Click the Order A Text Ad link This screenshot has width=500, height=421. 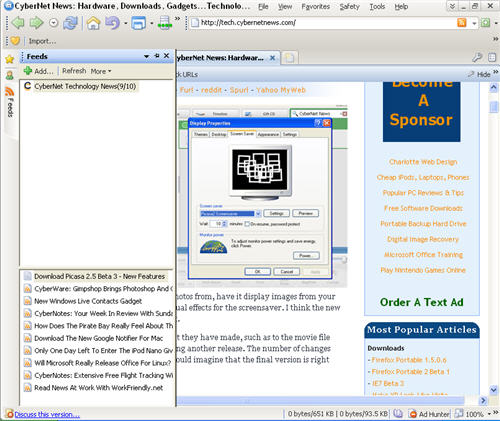(x=422, y=302)
